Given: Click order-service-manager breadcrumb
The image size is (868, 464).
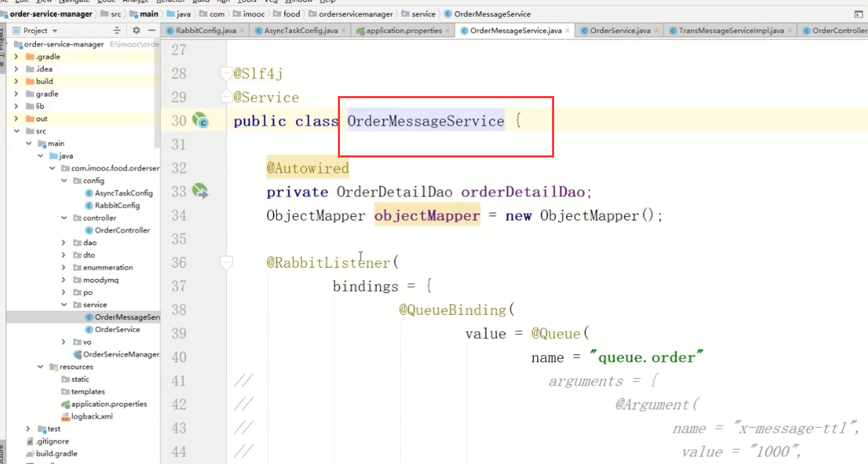Looking at the screenshot, I should (48, 14).
